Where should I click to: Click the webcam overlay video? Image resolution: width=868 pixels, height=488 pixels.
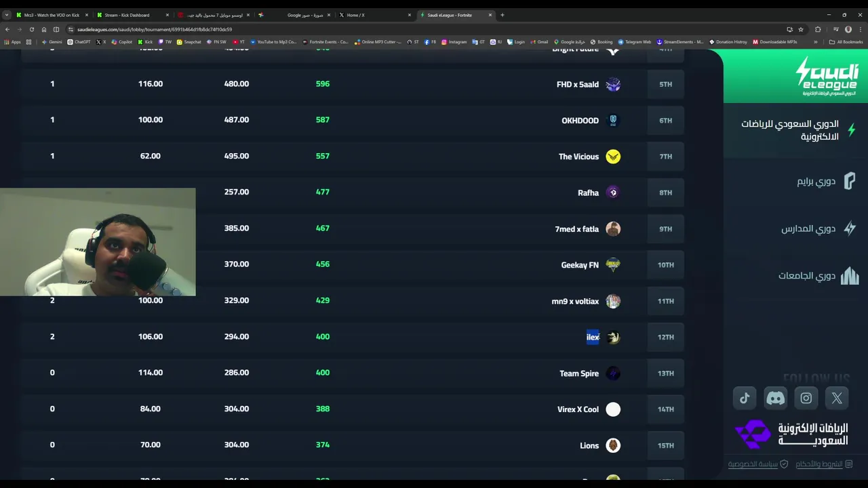pyautogui.click(x=98, y=242)
